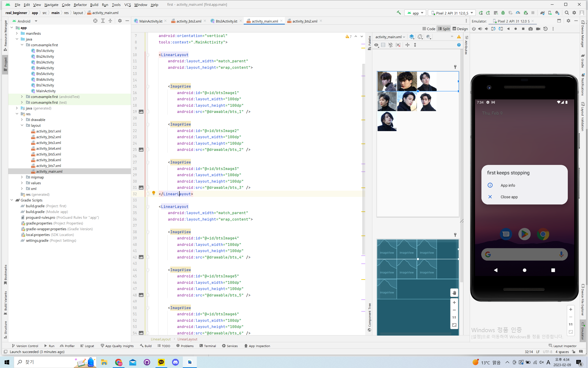Toggle the Resource Manager tool window
588x368 pixels.
5,35
